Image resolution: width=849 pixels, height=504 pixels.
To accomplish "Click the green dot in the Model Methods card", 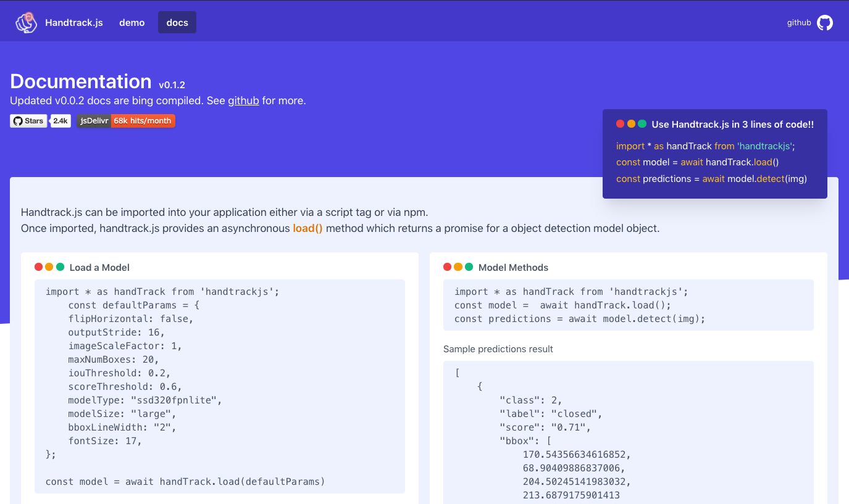I will tap(469, 267).
